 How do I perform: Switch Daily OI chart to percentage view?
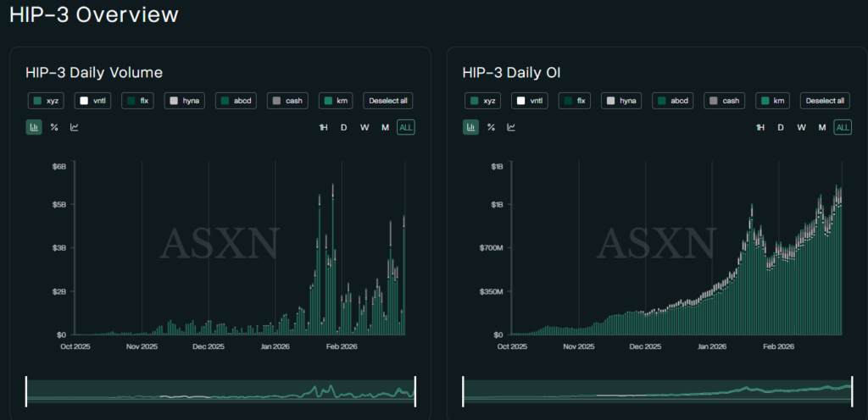(491, 128)
